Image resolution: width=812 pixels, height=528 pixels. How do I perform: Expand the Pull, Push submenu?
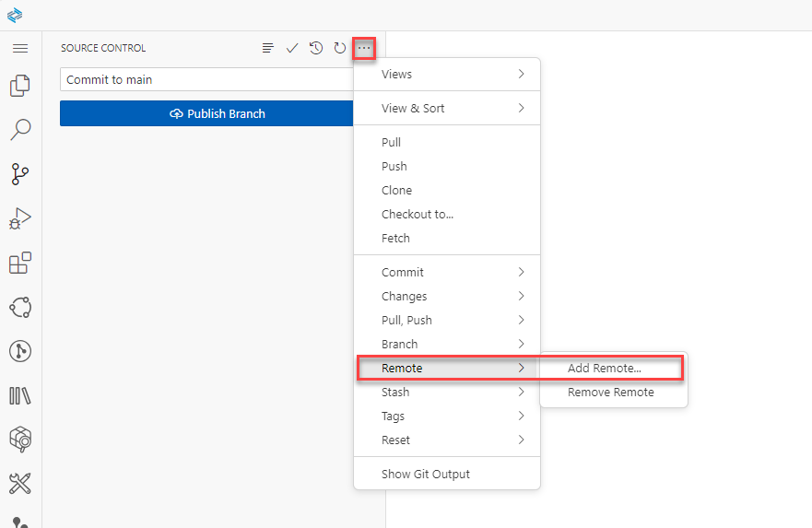pyautogui.click(x=447, y=320)
